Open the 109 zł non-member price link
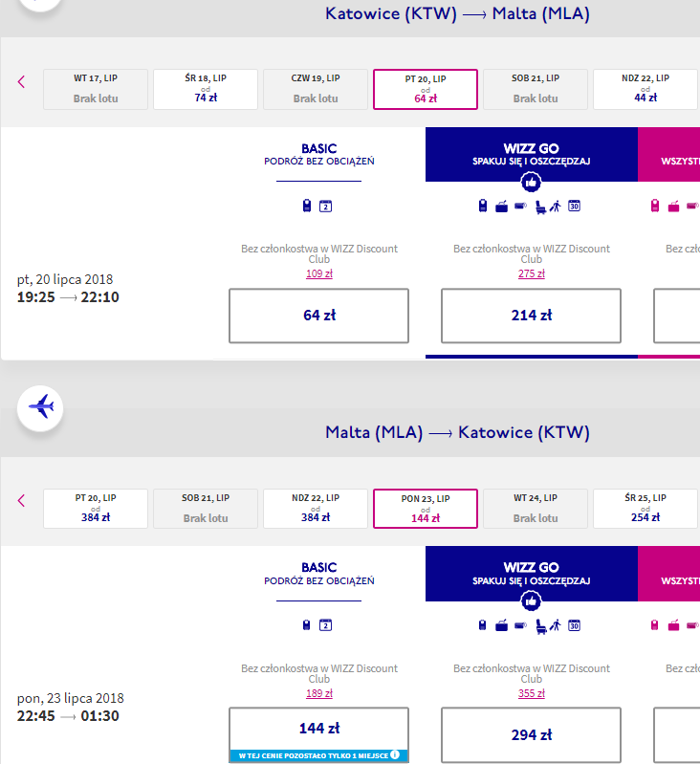The image size is (700, 764). [319, 273]
